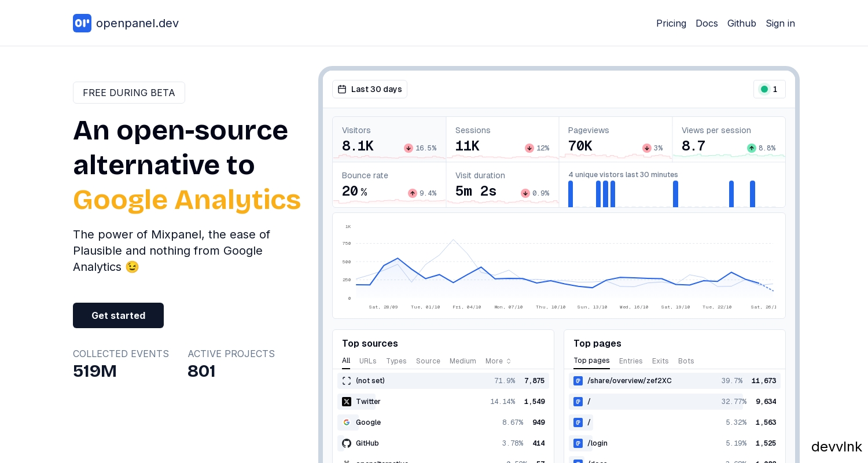This screenshot has width=868, height=463.
Task: Click the Pageviews down-trend arrow icon
Action: point(647,148)
